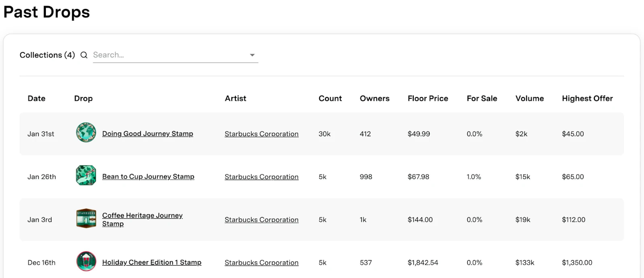
Task: Open Starbucks Corporation artist link for Dec 16th
Action: [x=261, y=262]
